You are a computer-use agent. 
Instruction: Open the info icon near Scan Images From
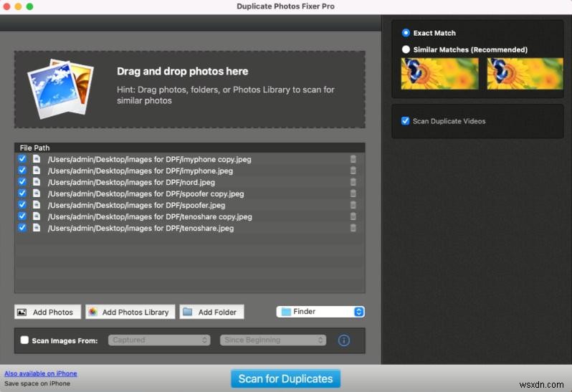[x=343, y=340]
